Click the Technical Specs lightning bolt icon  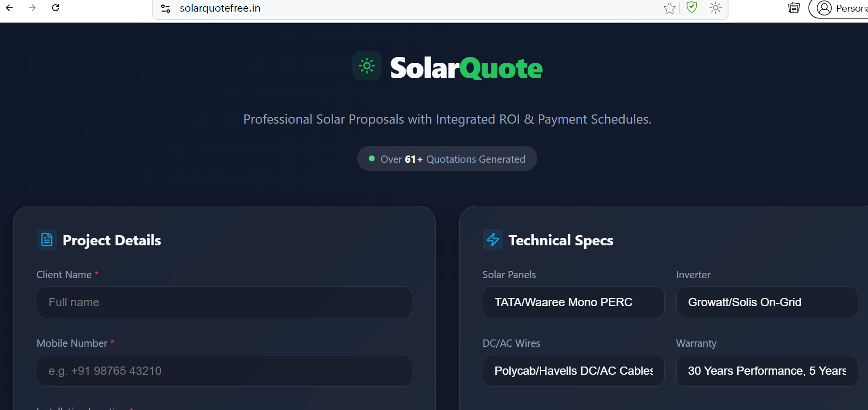[493, 240]
